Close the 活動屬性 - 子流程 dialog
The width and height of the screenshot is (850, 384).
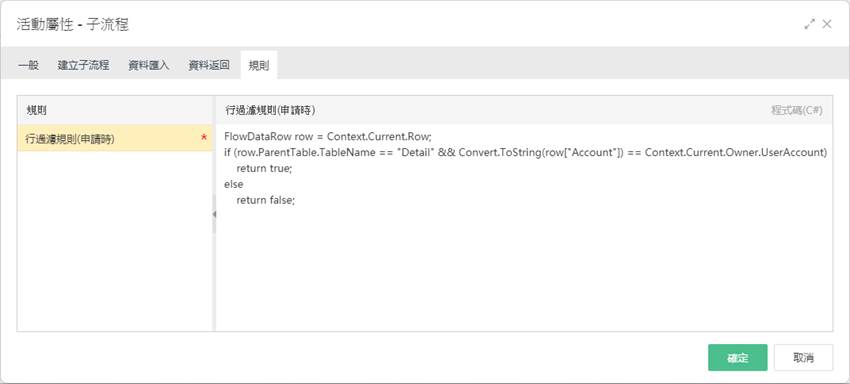[827, 24]
